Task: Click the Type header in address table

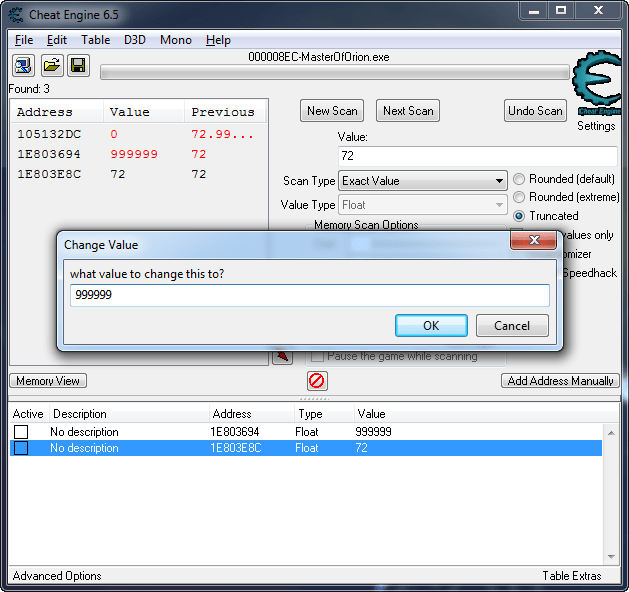Action: click(324, 414)
